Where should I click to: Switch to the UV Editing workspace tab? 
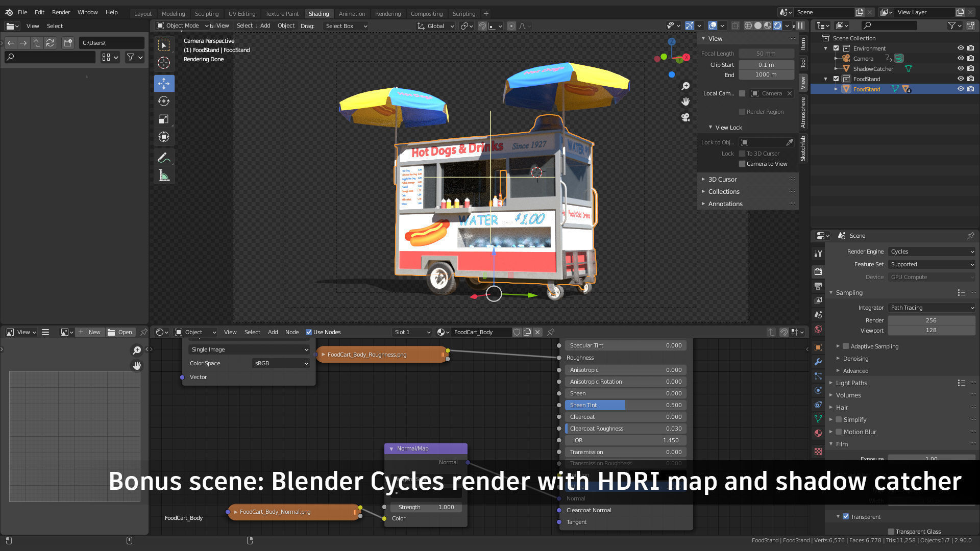[241, 14]
